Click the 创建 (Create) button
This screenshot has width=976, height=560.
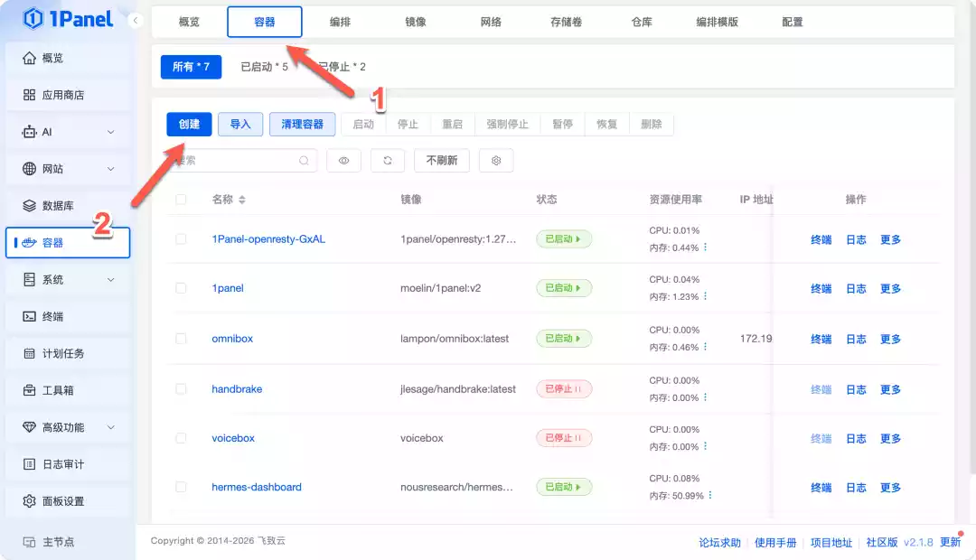point(189,124)
